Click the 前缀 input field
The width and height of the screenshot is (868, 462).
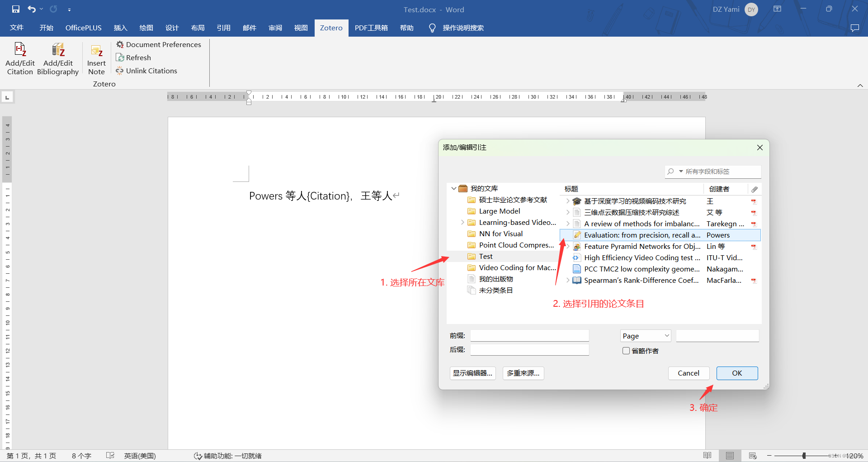click(529, 336)
